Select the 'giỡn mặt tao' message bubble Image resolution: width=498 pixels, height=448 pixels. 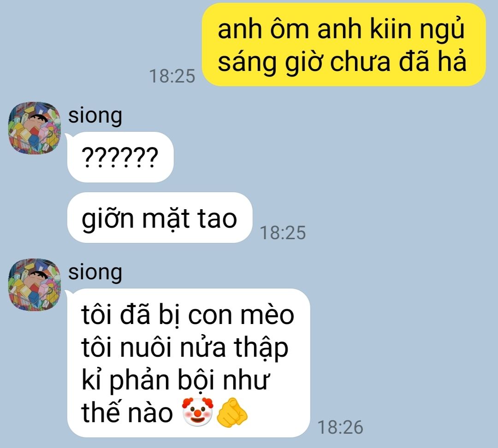(160, 218)
